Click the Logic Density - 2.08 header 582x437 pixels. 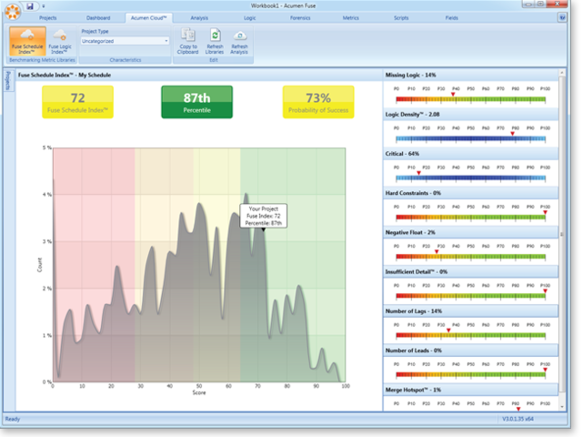pyautogui.click(x=471, y=114)
